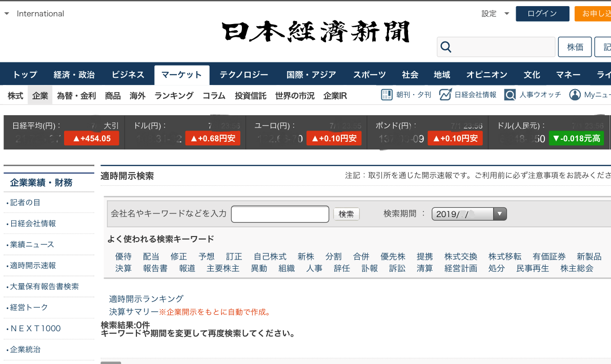Open the ランキング sub-menu item
The height and width of the screenshot is (364, 611).
(x=174, y=96)
